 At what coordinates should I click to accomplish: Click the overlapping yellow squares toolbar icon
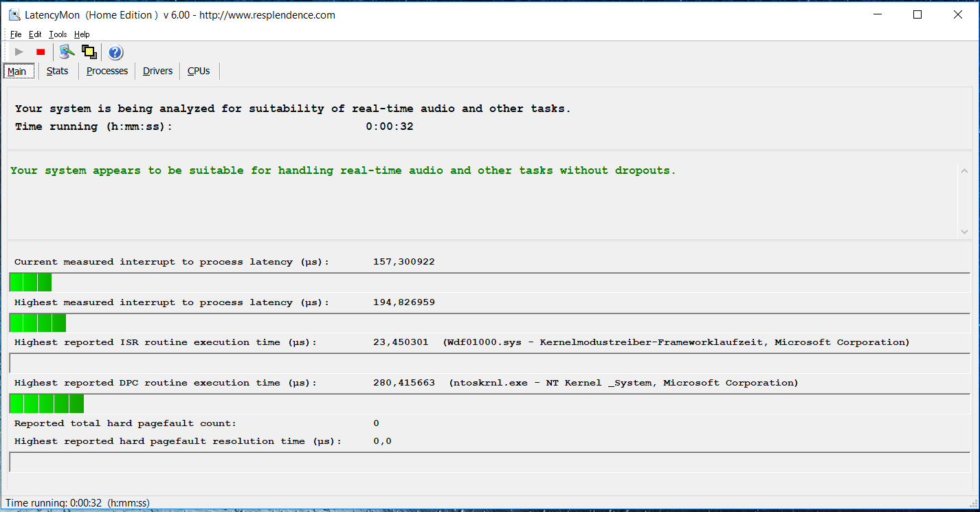pos(89,52)
